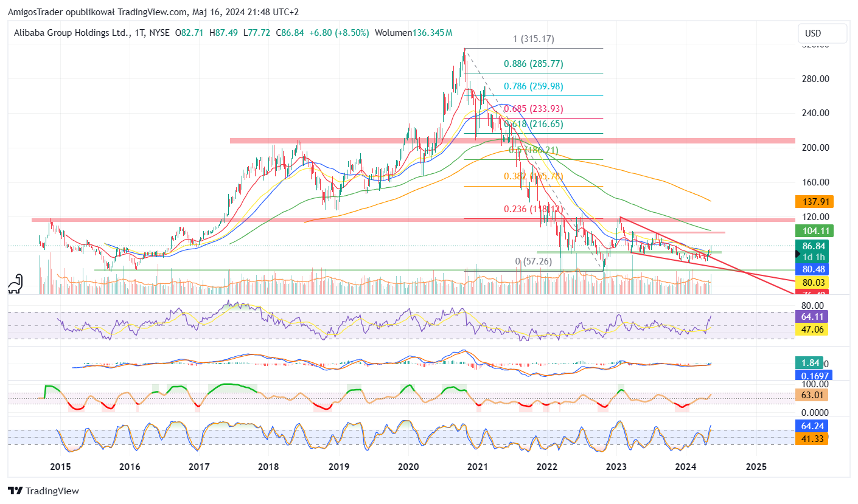Select the Fibonacci 0.685 (233.93) label
The width and height of the screenshot is (858, 504).
(x=533, y=109)
